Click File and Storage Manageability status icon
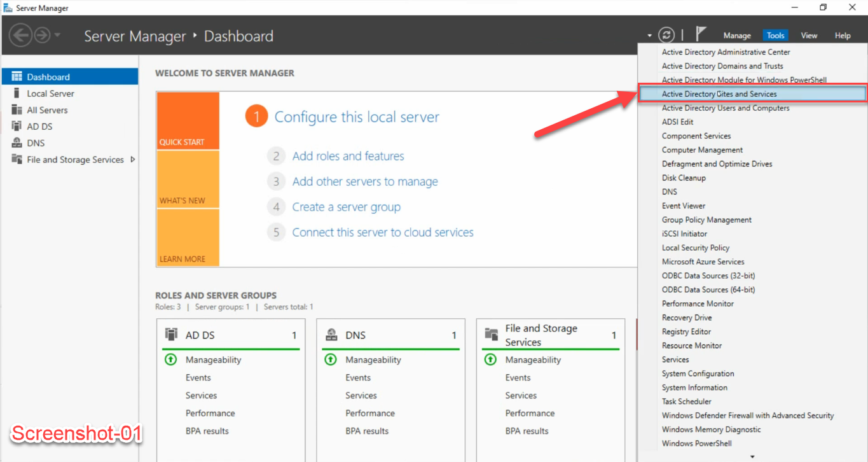The width and height of the screenshot is (868, 462). click(490, 360)
